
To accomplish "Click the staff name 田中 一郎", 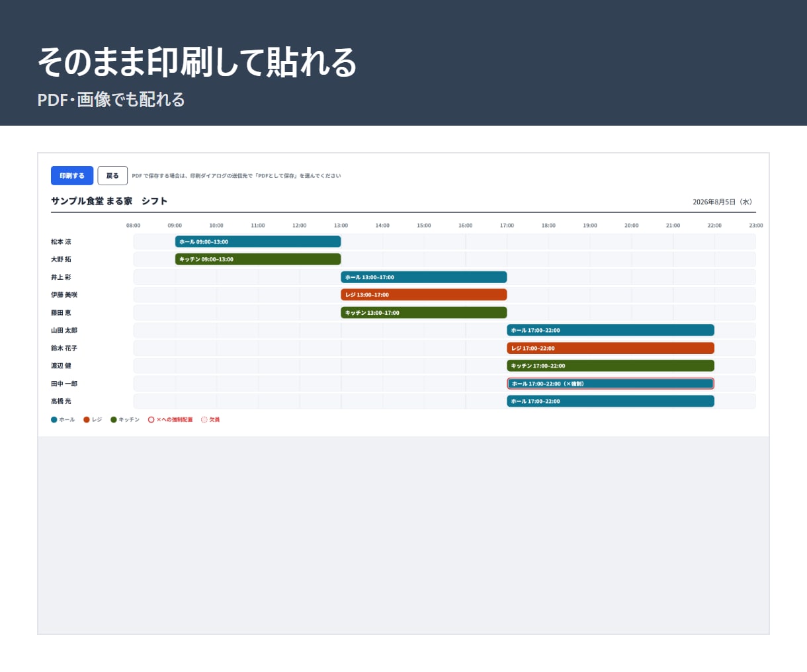I will tap(64, 384).
